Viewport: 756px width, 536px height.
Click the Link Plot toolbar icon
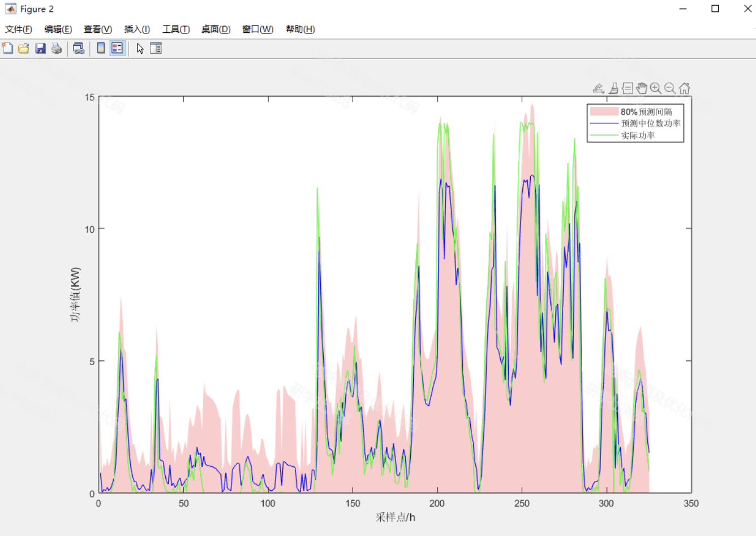[79, 48]
